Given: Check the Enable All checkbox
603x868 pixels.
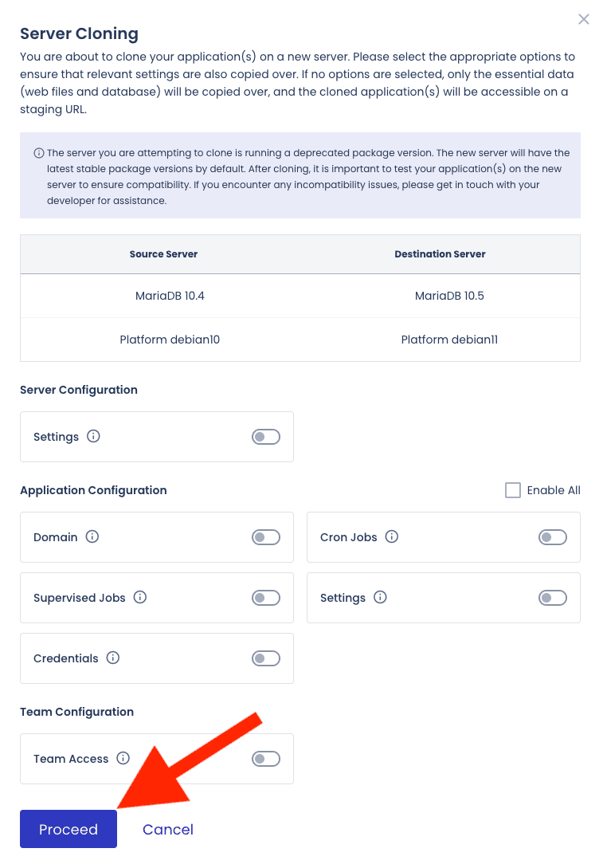Looking at the screenshot, I should pos(513,489).
